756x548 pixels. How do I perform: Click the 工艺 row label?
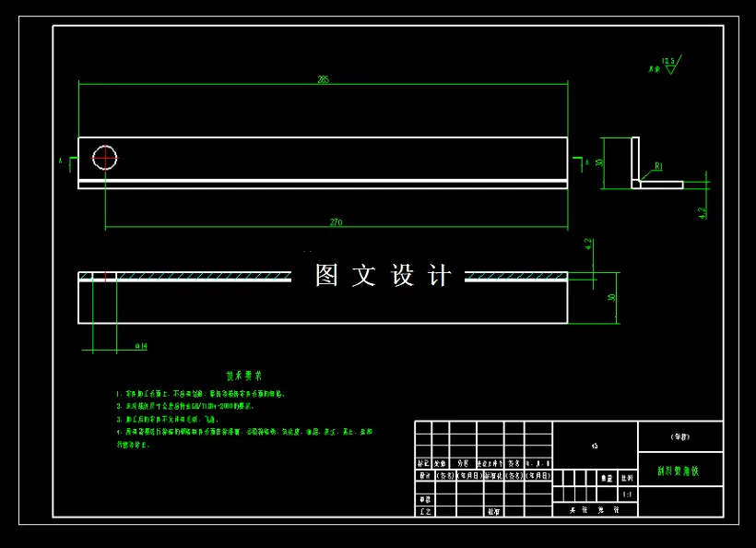tap(425, 511)
